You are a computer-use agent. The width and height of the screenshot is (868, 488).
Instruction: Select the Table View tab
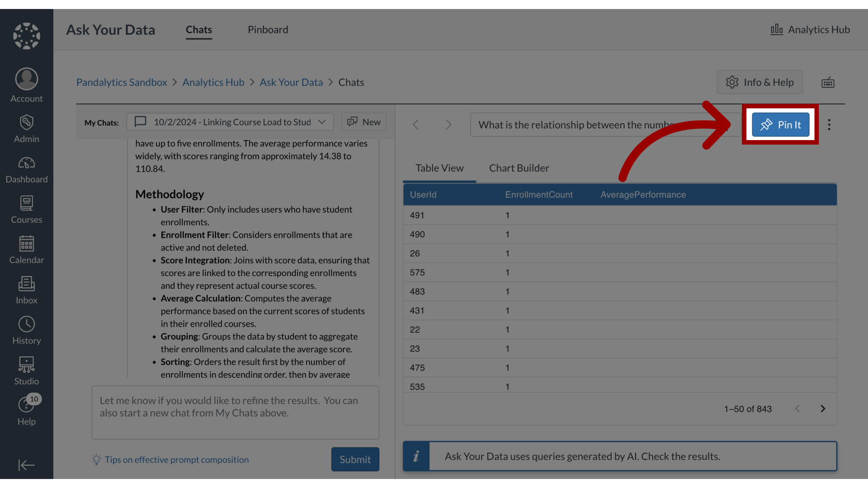coord(439,168)
